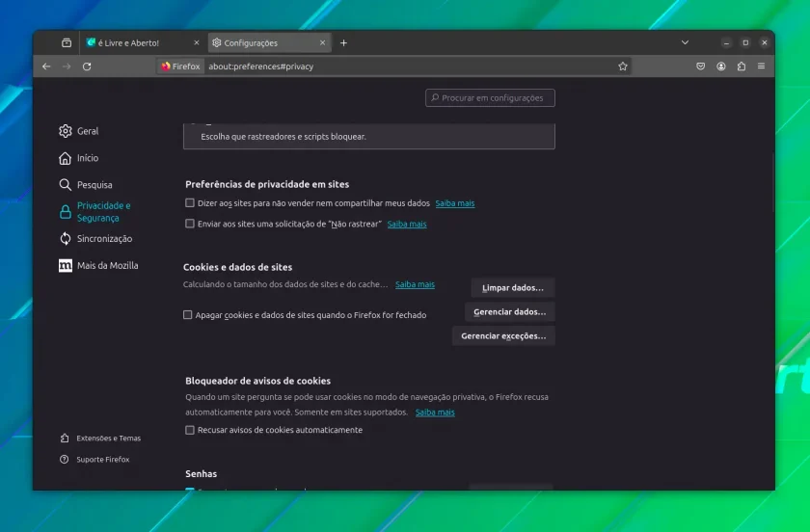Click the Mozilla 'm' logo icon

pyautogui.click(x=66, y=265)
